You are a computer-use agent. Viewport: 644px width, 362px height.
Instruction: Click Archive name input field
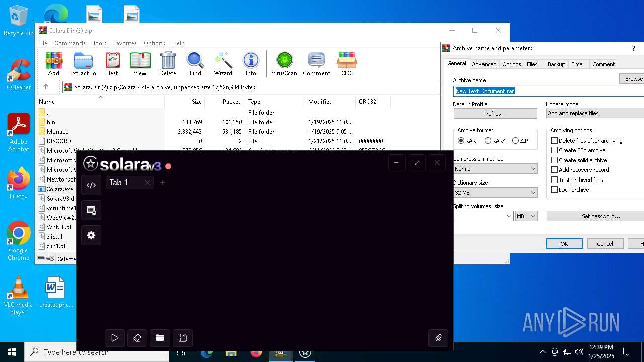(548, 91)
